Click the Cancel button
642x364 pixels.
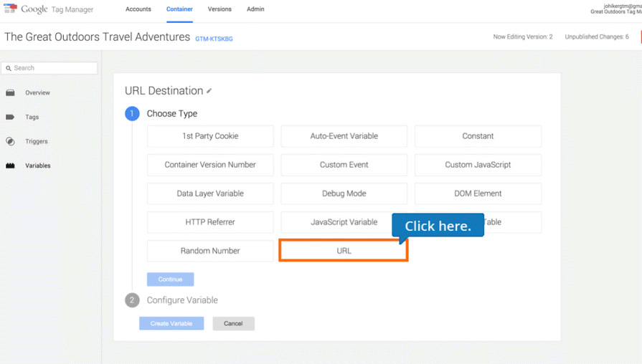(233, 323)
